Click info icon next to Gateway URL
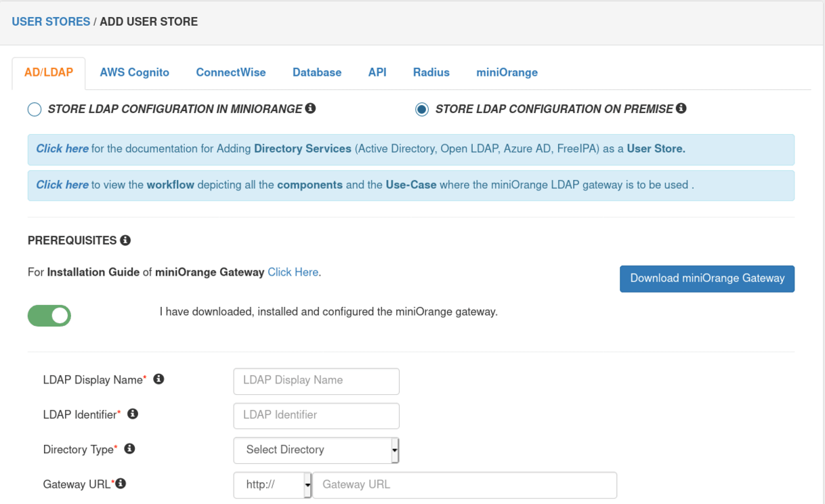Screen dimensions: 825x504 [121, 484]
